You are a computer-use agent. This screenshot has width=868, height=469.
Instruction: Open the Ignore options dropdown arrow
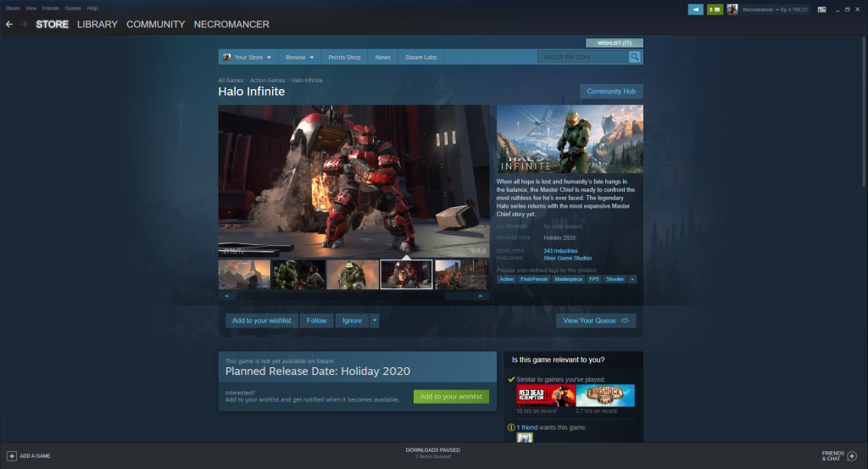374,321
